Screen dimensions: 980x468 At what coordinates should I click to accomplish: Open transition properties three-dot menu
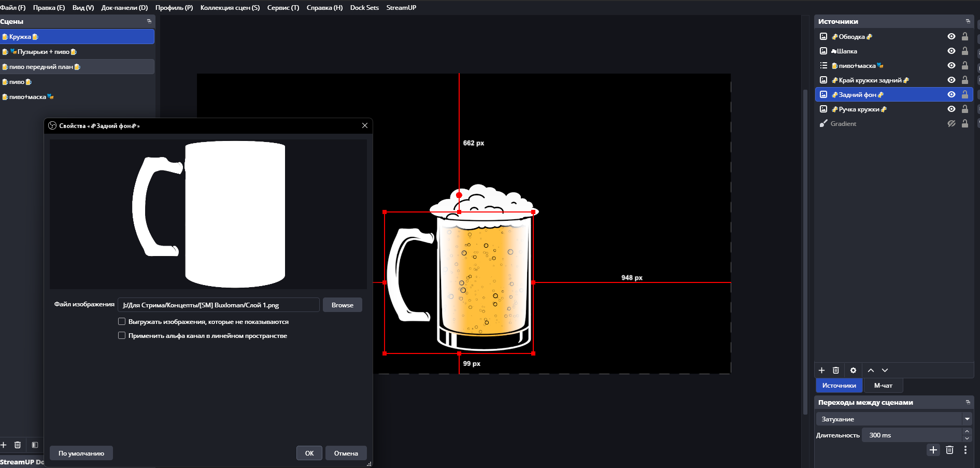pos(965,450)
